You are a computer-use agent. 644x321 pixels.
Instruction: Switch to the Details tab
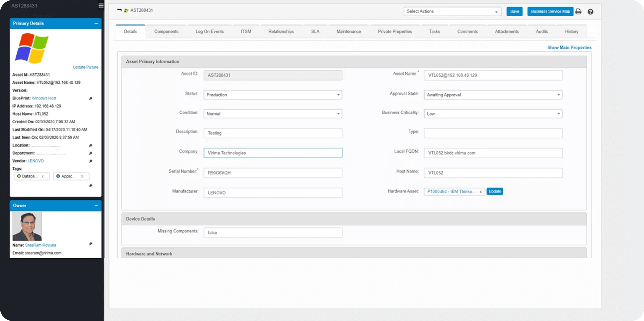click(x=130, y=31)
